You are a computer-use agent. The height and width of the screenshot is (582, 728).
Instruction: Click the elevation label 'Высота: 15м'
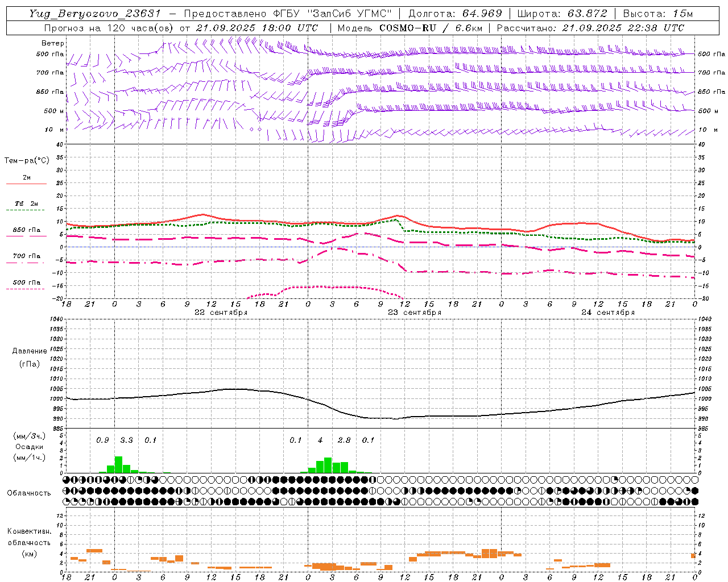tap(657, 14)
